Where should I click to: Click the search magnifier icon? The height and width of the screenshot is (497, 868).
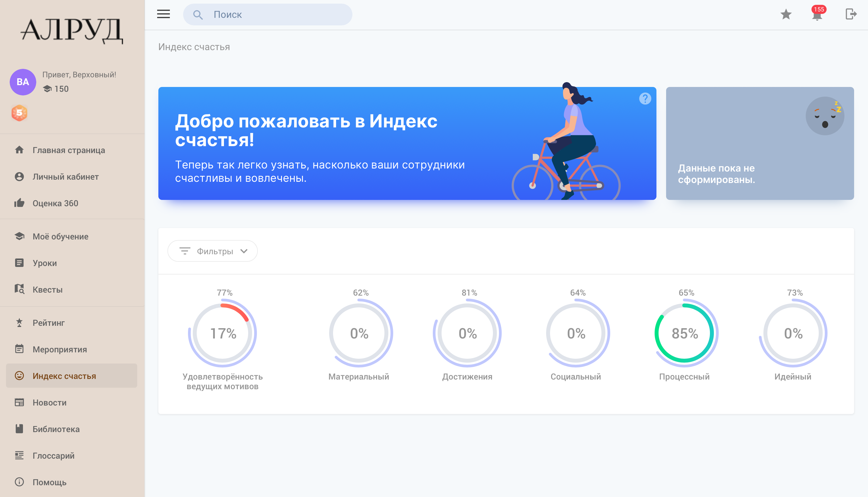coord(198,15)
